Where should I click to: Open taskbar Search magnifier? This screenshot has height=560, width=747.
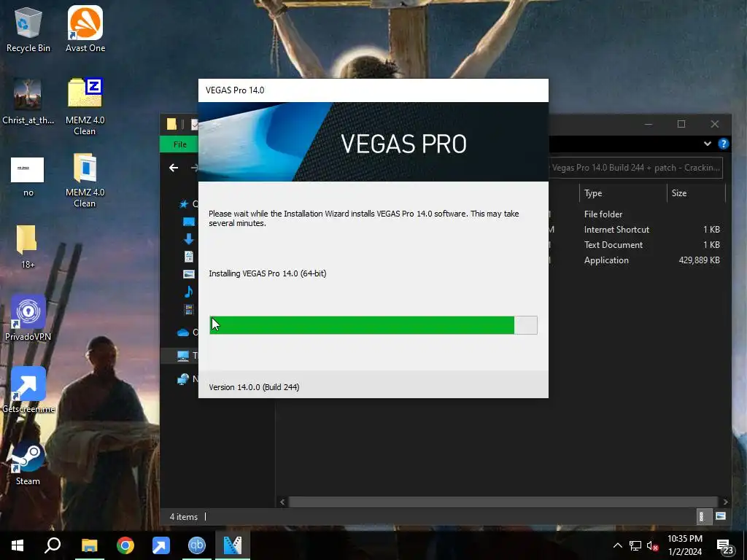pos(53,545)
